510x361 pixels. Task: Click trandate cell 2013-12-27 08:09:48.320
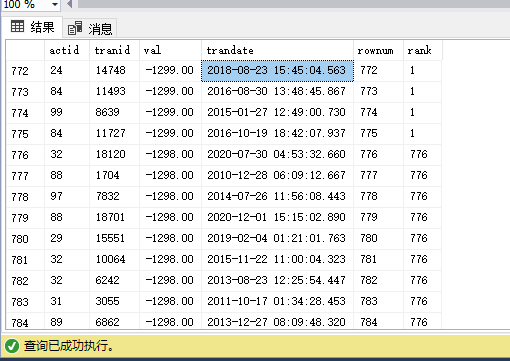[277, 322]
